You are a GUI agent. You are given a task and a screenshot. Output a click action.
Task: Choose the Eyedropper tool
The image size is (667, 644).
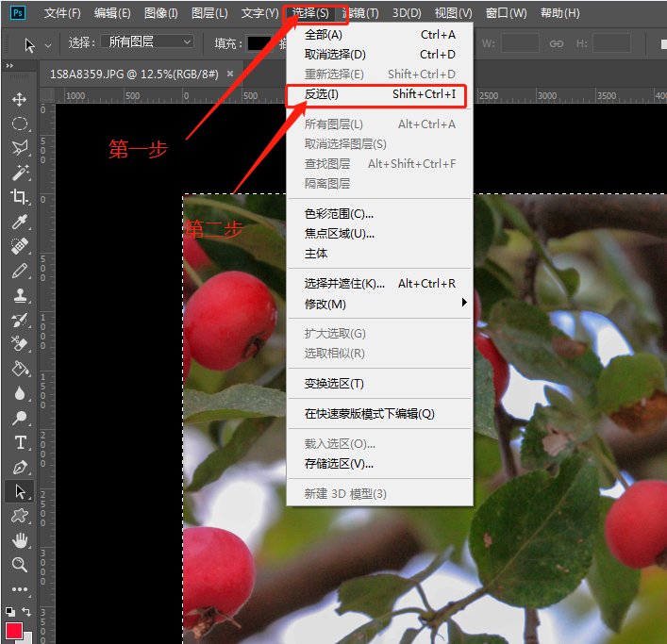click(x=19, y=222)
